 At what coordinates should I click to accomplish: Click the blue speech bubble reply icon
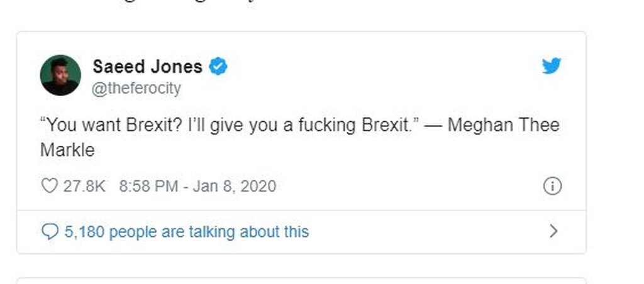click(x=49, y=232)
